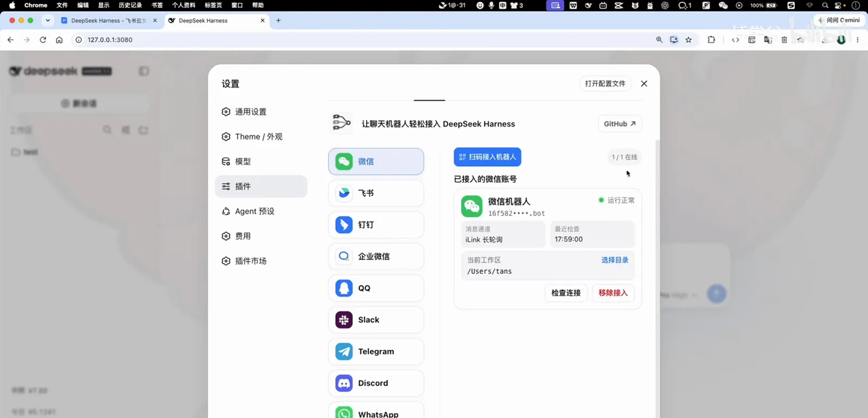
Task: Click the site info icon in address bar
Action: tap(79, 40)
